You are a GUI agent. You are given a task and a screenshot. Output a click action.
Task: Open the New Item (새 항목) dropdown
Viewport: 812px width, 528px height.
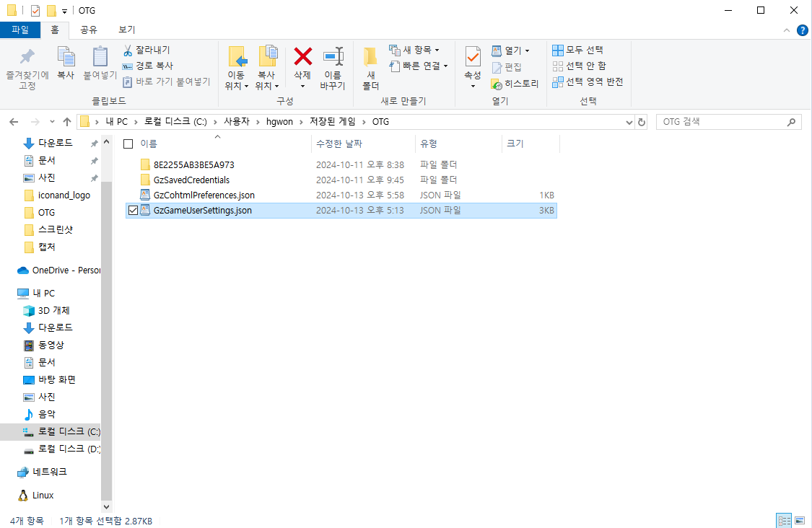coord(414,50)
